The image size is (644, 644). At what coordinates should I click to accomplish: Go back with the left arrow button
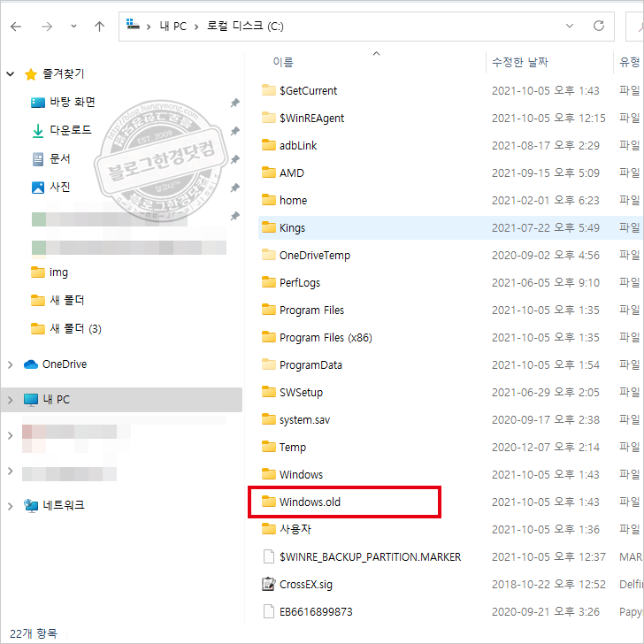[x=16, y=27]
